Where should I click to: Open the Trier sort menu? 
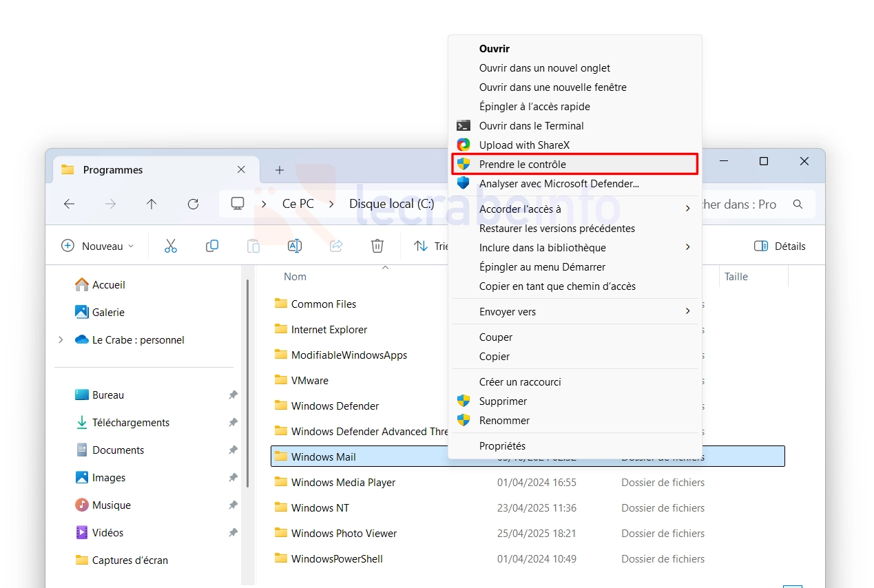(x=430, y=246)
